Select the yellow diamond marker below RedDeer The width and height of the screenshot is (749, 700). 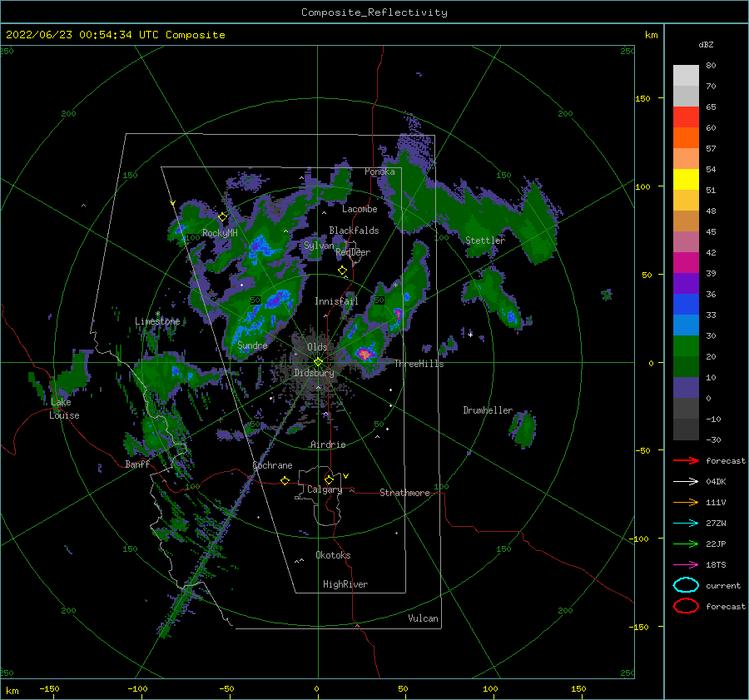pos(343,271)
